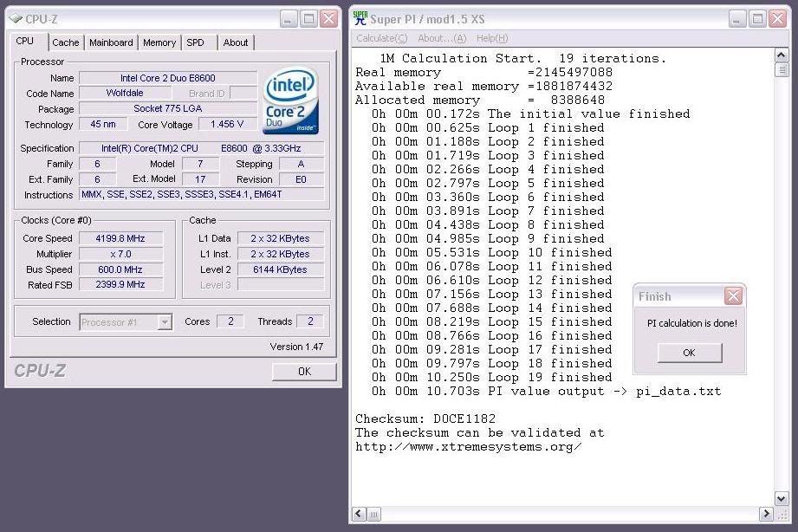The height and width of the screenshot is (532, 798).
Task: Open the Calculate menu in Super PI
Action: point(382,38)
